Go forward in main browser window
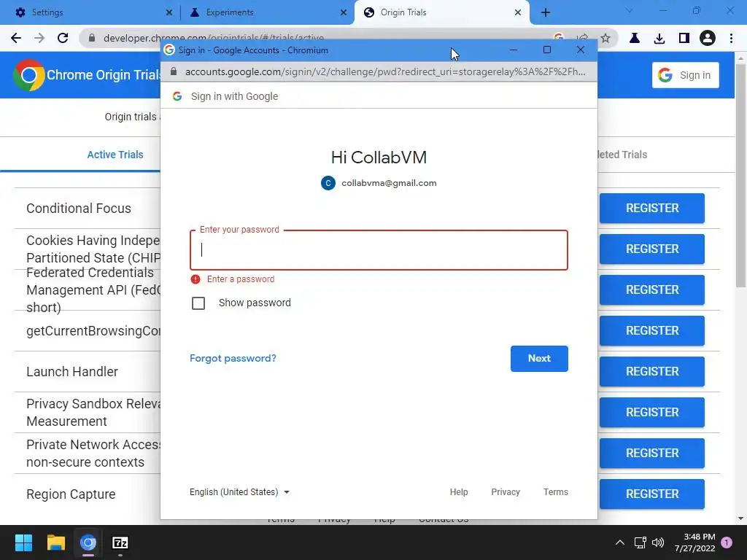747x560 pixels. tap(39, 38)
